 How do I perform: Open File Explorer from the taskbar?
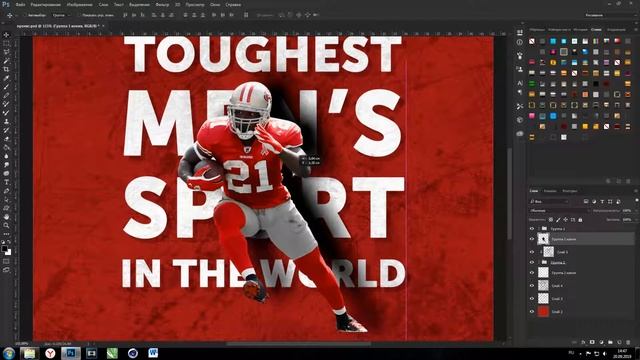click(x=29, y=353)
